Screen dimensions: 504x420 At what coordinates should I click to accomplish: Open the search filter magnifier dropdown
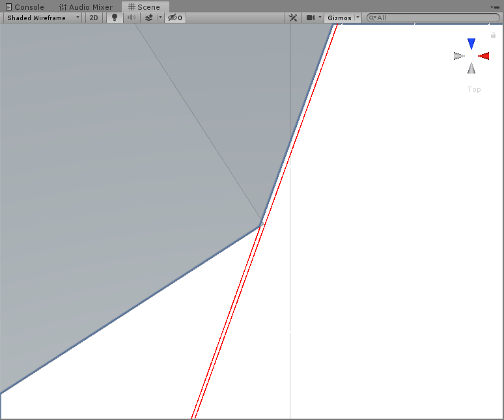coord(372,18)
